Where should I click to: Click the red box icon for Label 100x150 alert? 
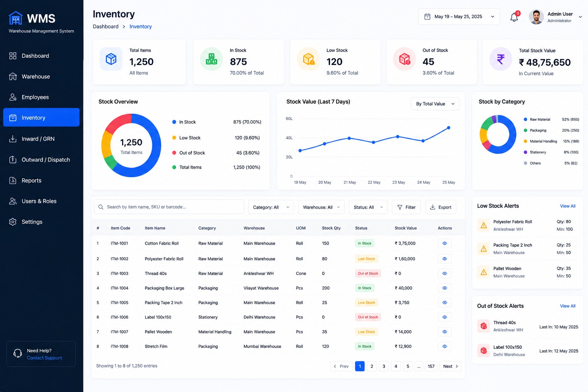click(x=484, y=351)
